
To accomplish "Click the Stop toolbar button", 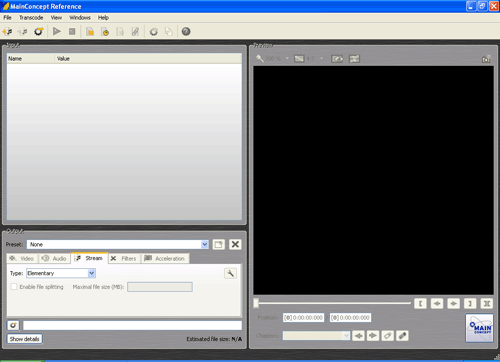I will tap(72, 32).
